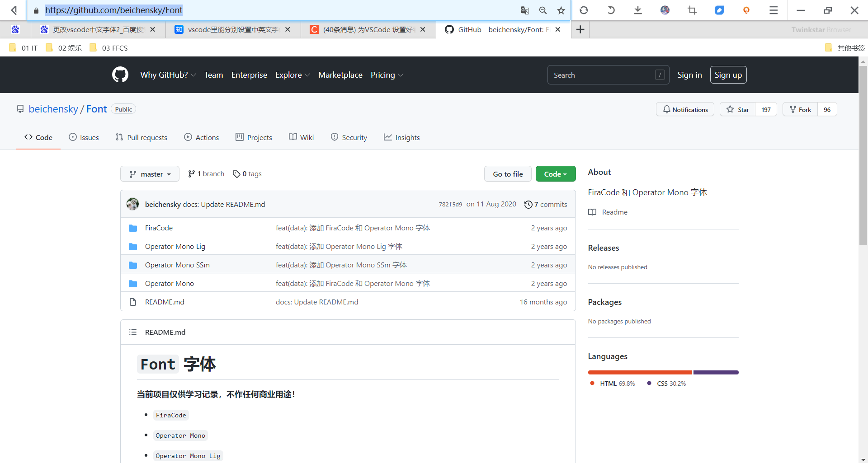Open the 02 娱乐 bookmarks folder
The image size is (868, 463).
(x=64, y=48)
